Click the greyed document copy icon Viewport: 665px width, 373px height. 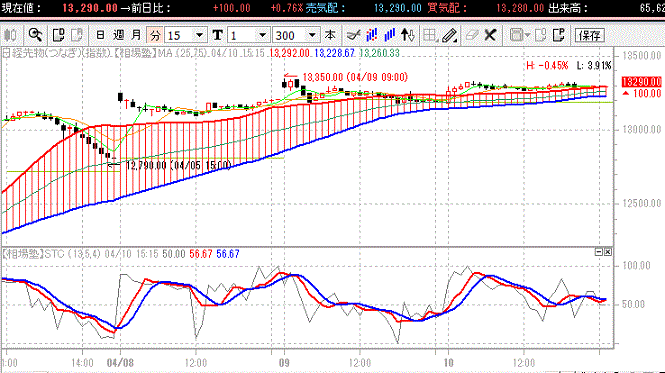point(540,35)
